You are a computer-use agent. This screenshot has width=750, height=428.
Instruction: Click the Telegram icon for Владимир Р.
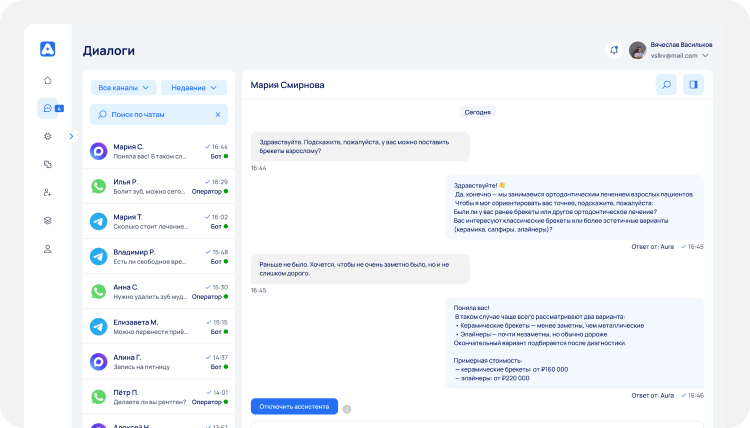coord(99,256)
